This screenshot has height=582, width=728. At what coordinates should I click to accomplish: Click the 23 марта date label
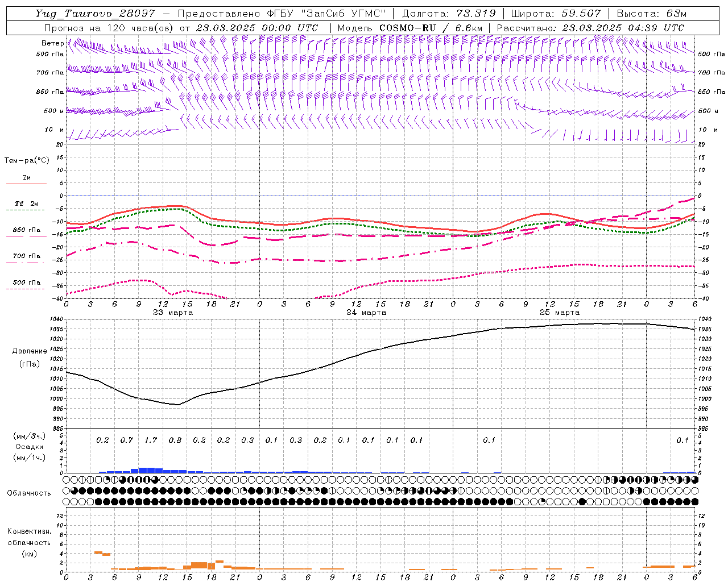pos(173,313)
